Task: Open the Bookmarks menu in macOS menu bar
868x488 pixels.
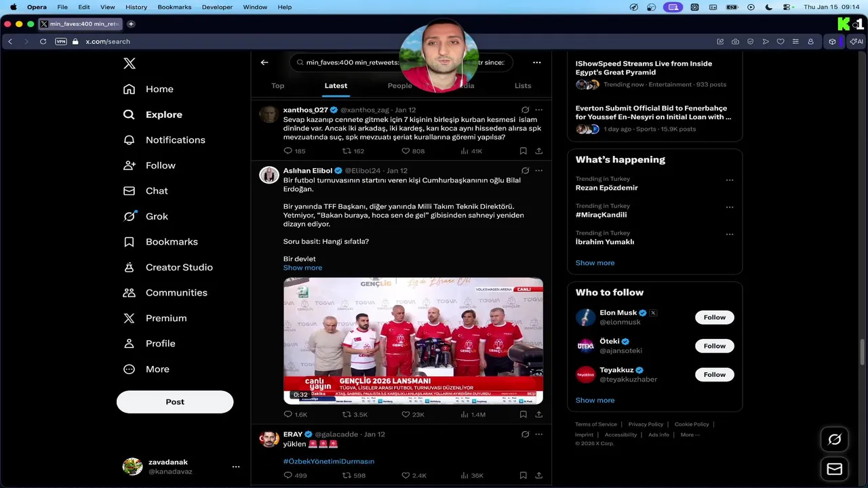Action: (174, 7)
